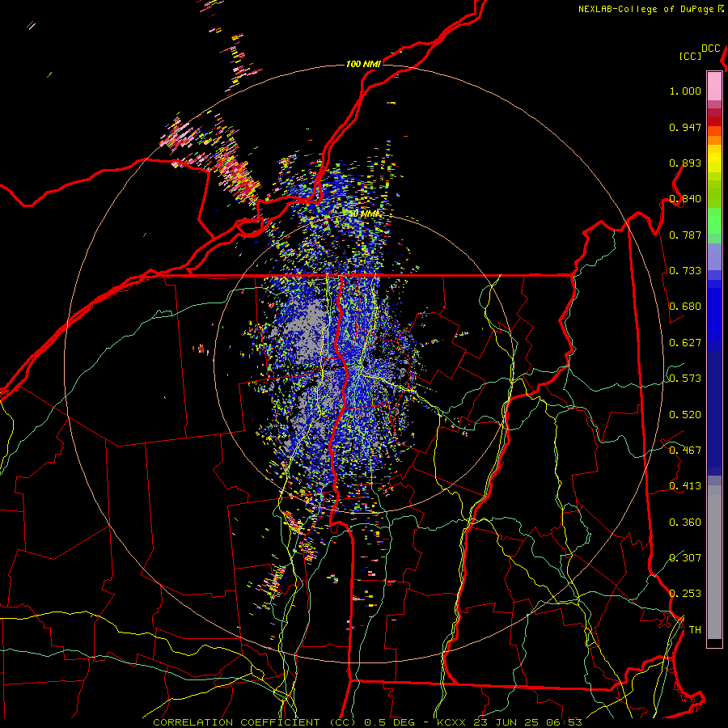Screen dimensions: 728x728
Task: Click the 0.680 color scale value
Action: (x=685, y=307)
